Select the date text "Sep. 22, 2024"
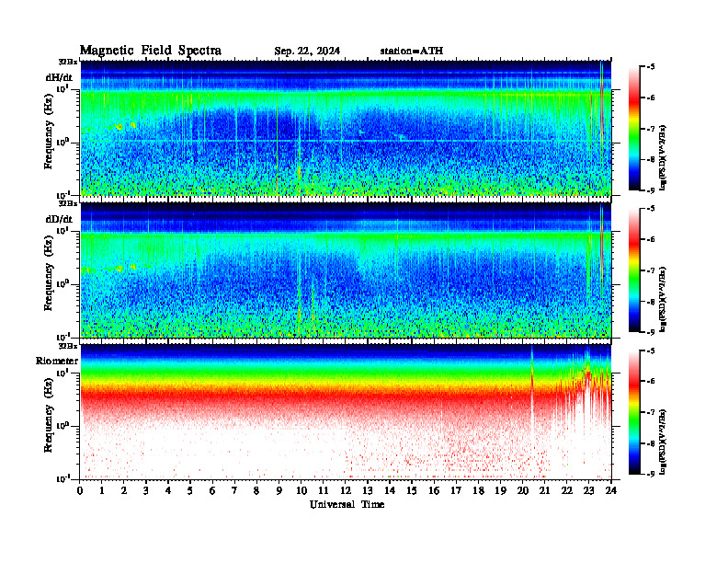Image resolution: width=728 pixels, height=563 pixels. [x=307, y=51]
